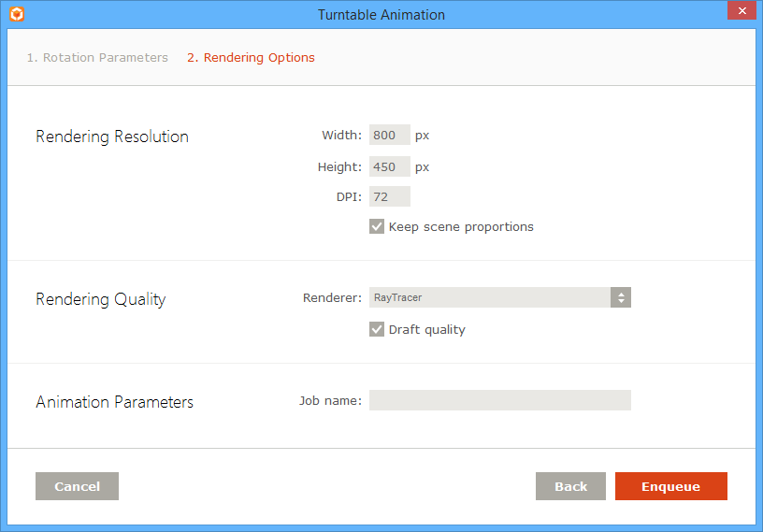
Task: Click the Keep scene proportions label text
Action: click(x=461, y=227)
